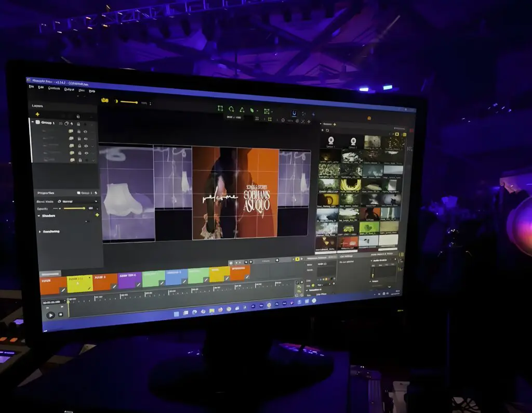Select the green Mask leaf tool

pyautogui.click(x=252, y=110)
